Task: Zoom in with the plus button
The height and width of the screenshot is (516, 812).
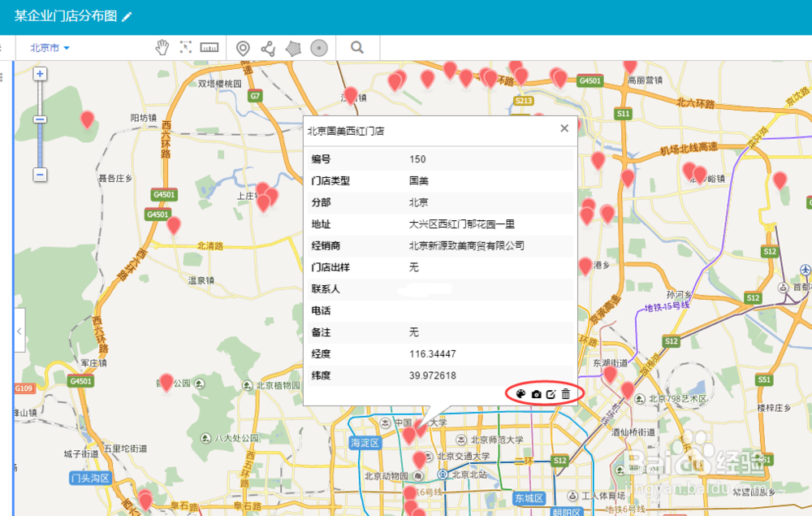Action: tap(40, 74)
